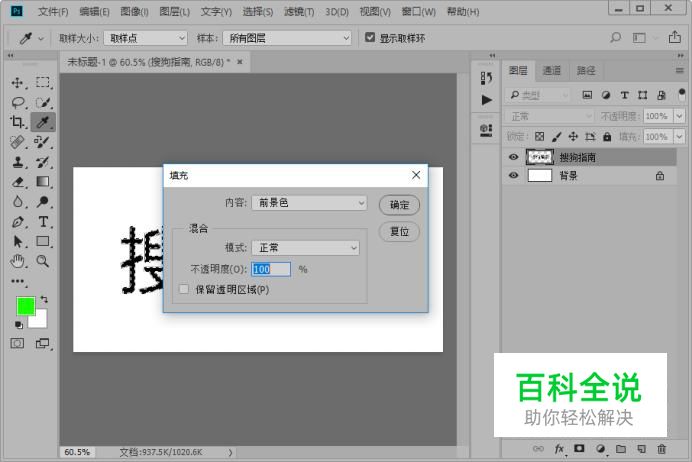The image size is (692, 462).
Task: Select the Healing Brush tool
Action: click(x=18, y=142)
